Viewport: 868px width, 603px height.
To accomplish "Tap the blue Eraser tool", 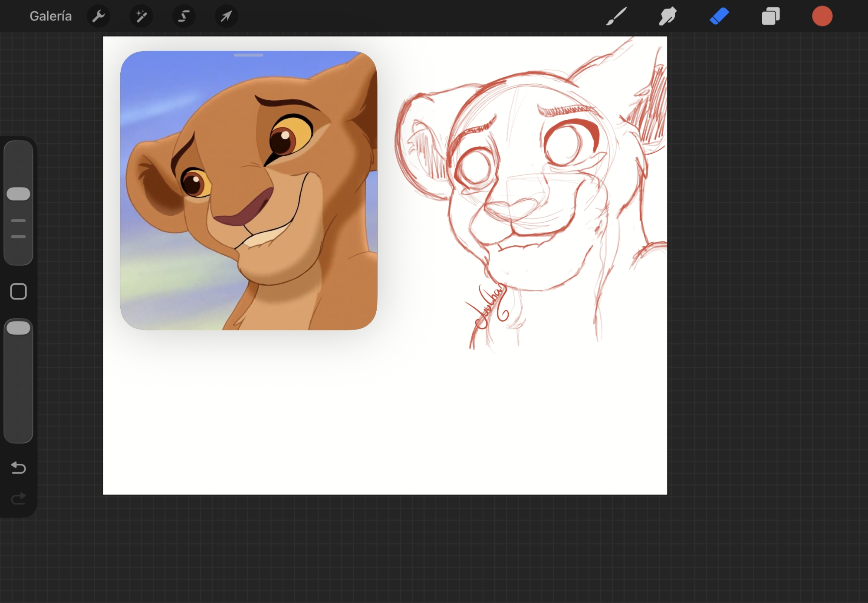I will [x=719, y=16].
